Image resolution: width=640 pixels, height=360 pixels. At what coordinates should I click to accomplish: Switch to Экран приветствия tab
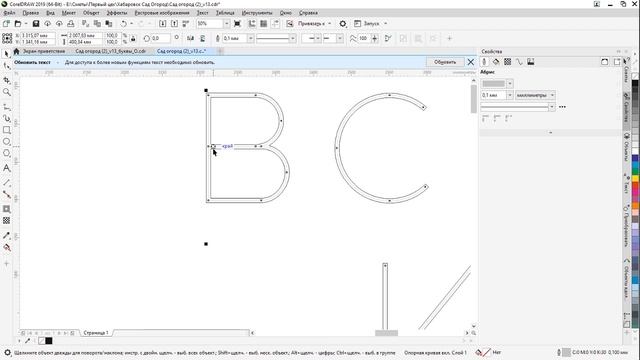point(44,51)
